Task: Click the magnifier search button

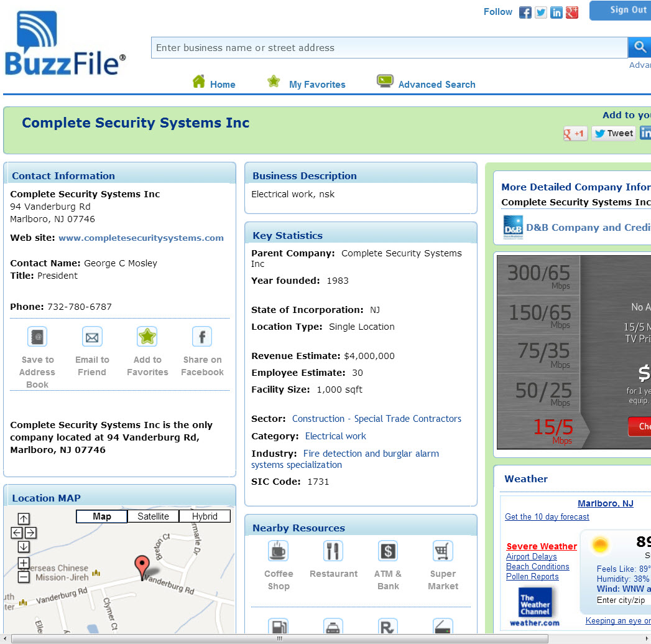Action: point(639,47)
